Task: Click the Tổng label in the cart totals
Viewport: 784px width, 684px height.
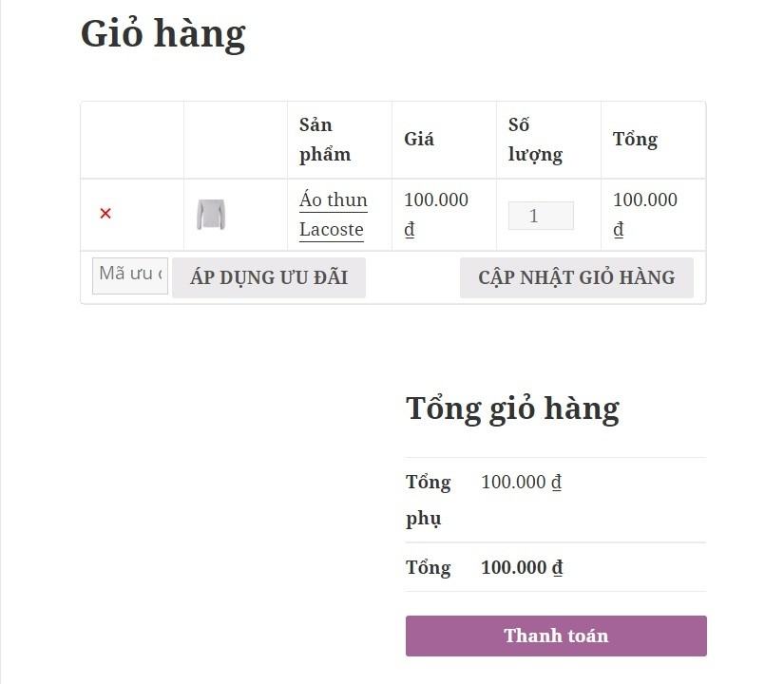Action: tap(428, 568)
